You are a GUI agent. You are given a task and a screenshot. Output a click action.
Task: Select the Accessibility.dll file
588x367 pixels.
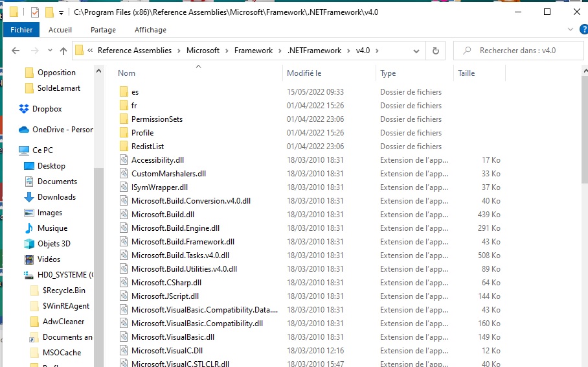click(x=157, y=160)
